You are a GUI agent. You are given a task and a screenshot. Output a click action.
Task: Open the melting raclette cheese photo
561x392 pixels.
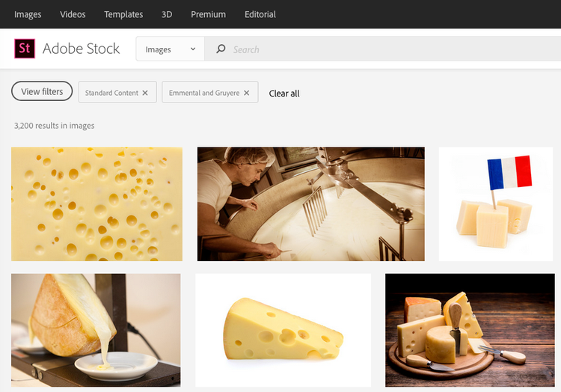click(96, 330)
